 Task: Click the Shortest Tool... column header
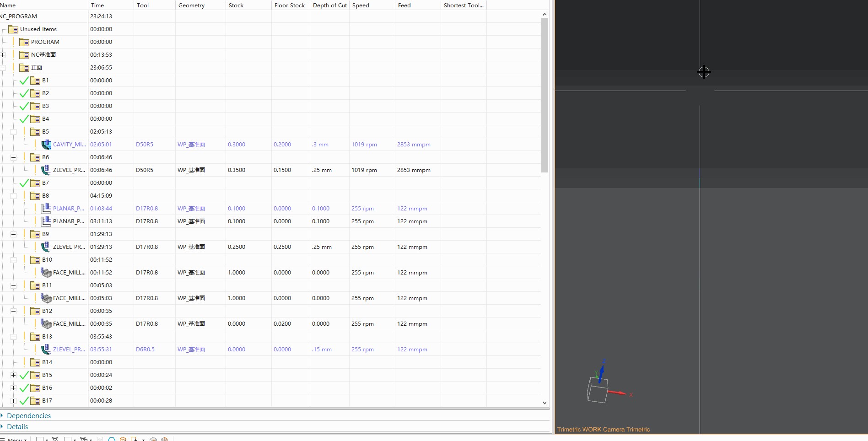pyautogui.click(x=464, y=5)
